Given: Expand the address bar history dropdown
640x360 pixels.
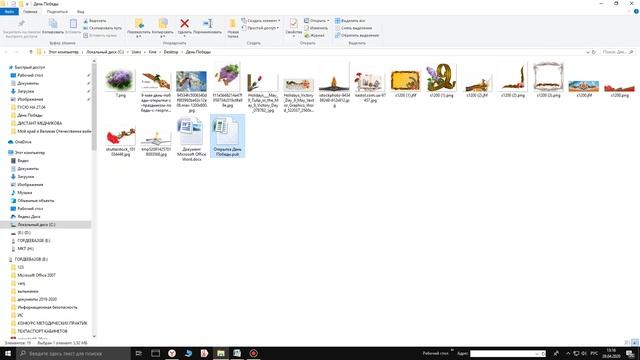Looking at the screenshot, I should point(588,52).
